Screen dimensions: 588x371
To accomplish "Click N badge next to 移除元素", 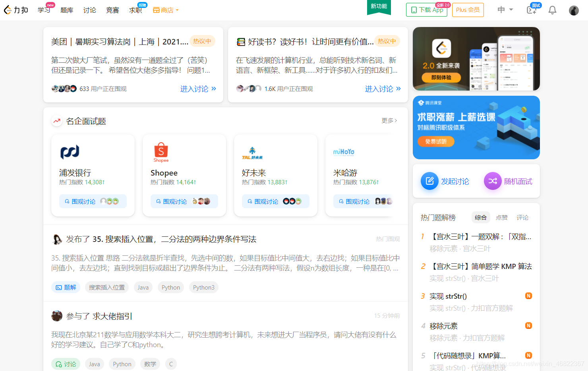I will click(528, 326).
